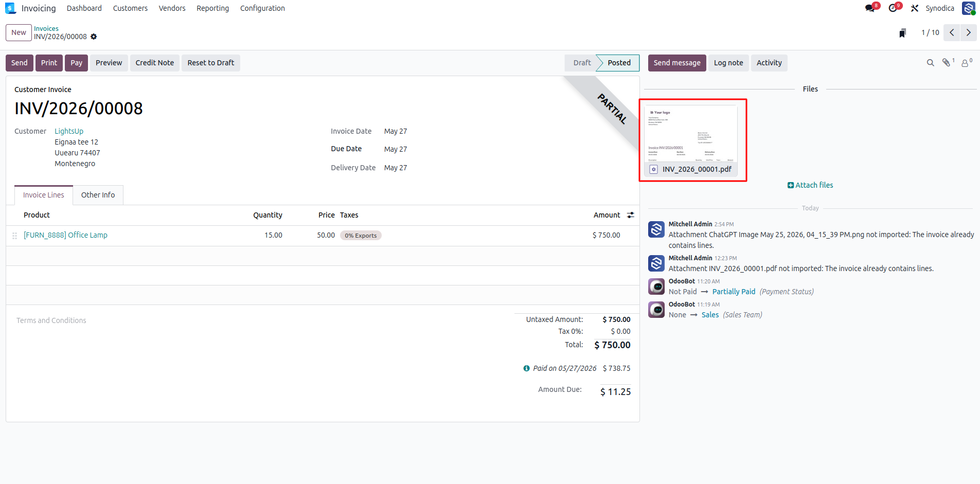Screen dimensions: 980x484
Task: Open column options toggle beside Amount
Action: click(x=631, y=215)
